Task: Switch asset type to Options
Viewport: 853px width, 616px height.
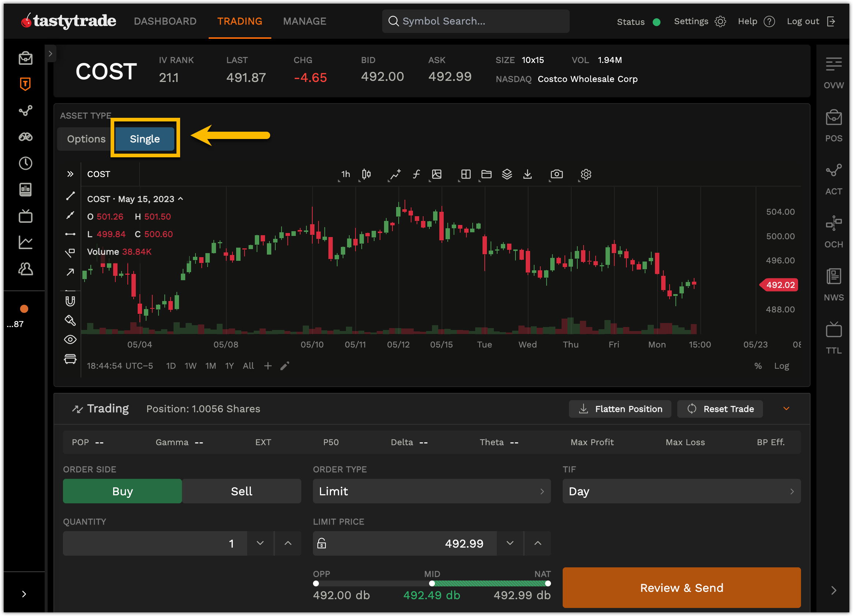Action: point(86,139)
